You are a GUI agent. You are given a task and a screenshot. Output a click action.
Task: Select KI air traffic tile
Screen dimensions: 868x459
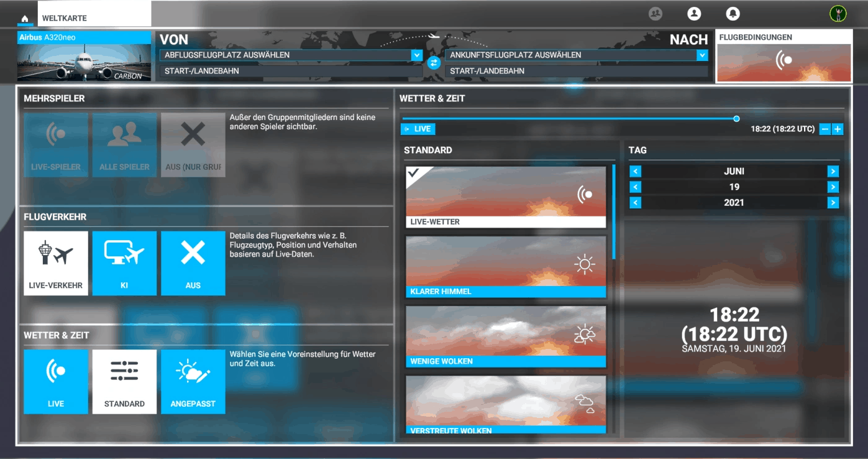[x=124, y=263]
